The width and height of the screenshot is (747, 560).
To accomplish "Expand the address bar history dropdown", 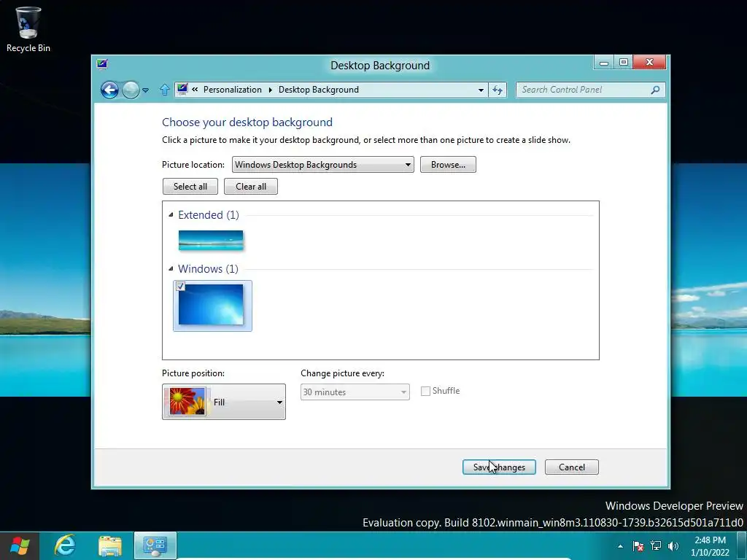I will click(x=481, y=90).
